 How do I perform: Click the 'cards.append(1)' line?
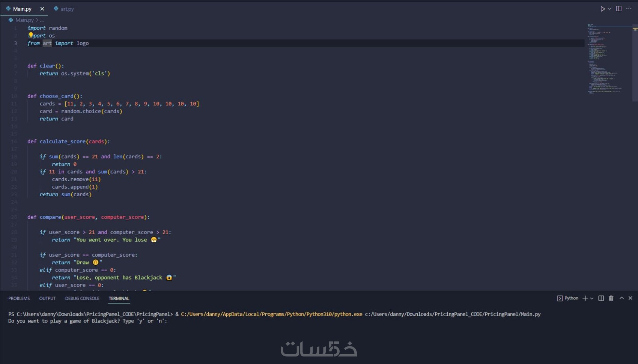pyautogui.click(x=75, y=187)
